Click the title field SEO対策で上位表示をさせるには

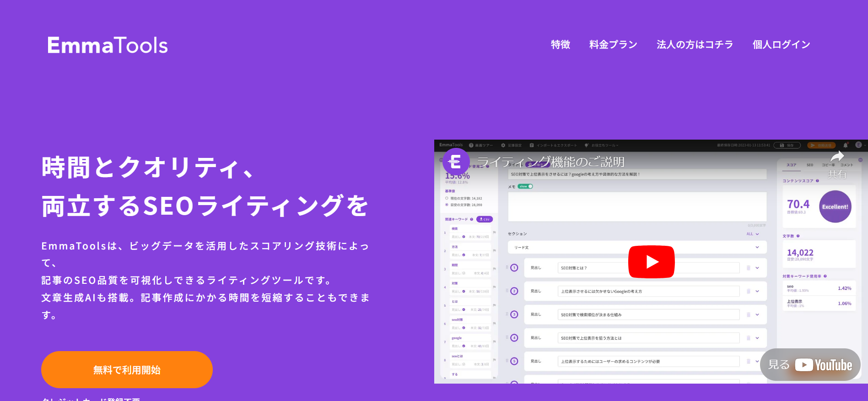coord(637,174)
